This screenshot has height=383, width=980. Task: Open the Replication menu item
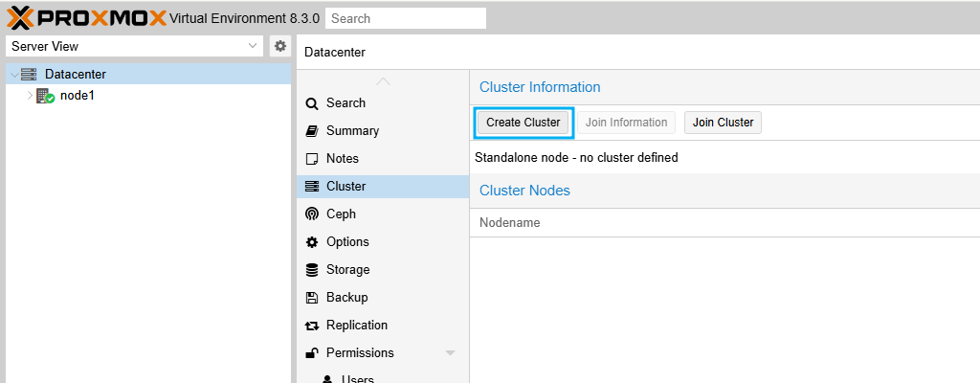coord(383,325)
